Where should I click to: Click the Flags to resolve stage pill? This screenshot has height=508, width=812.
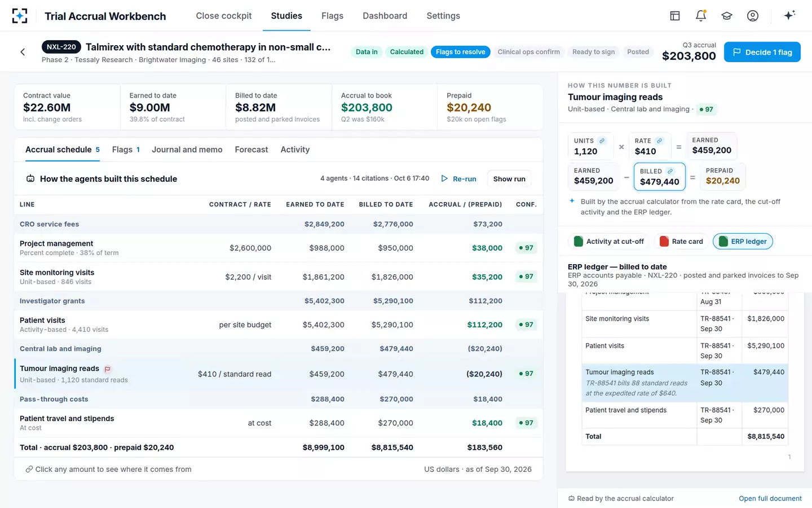(460, 52)
